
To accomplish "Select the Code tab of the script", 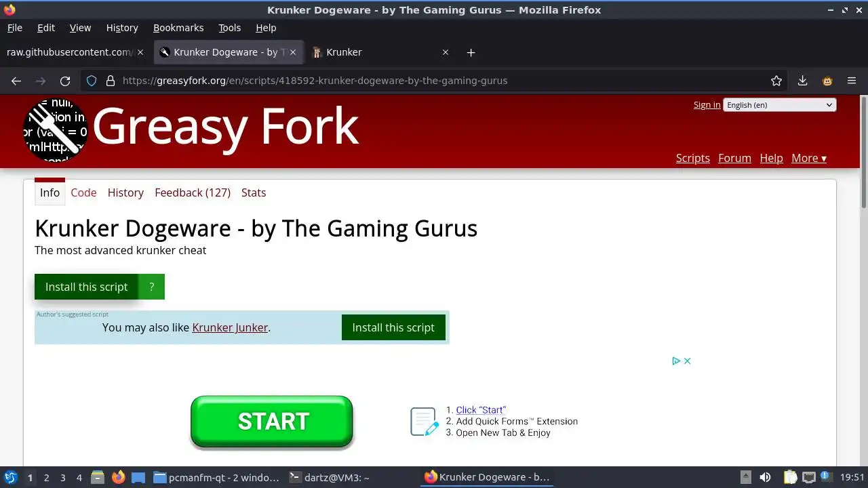I will [83, 192].
